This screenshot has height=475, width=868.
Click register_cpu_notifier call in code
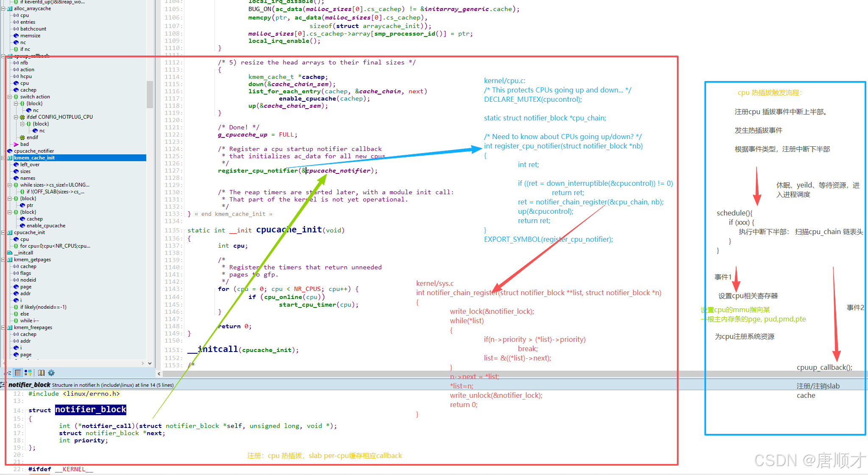pos(258,170)
